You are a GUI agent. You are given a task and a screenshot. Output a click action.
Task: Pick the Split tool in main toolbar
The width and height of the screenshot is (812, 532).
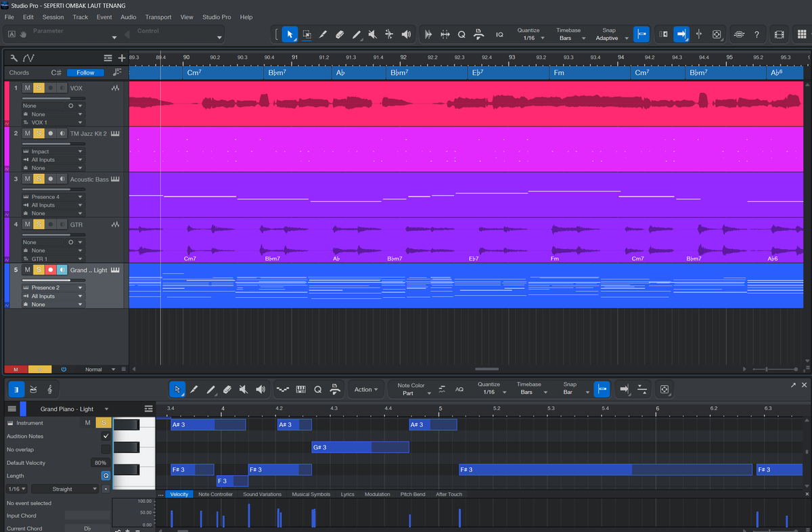pos(323,34)
